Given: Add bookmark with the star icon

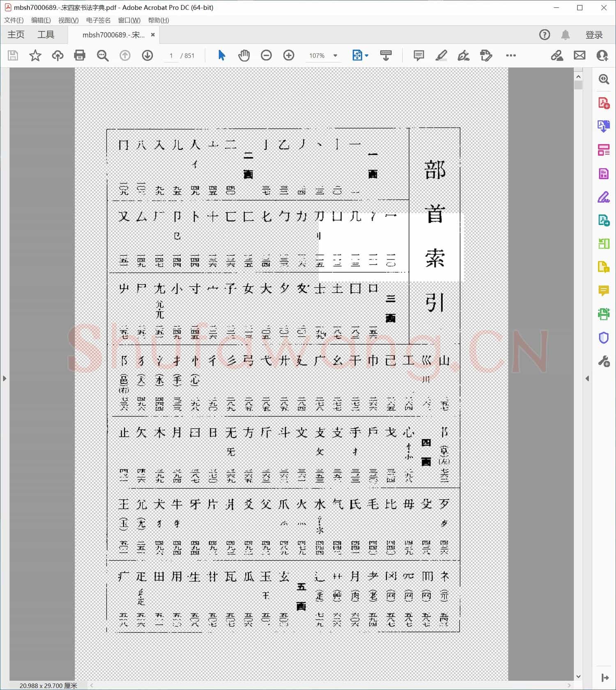Looking at the screenshot, I should (x=35, y=55).
